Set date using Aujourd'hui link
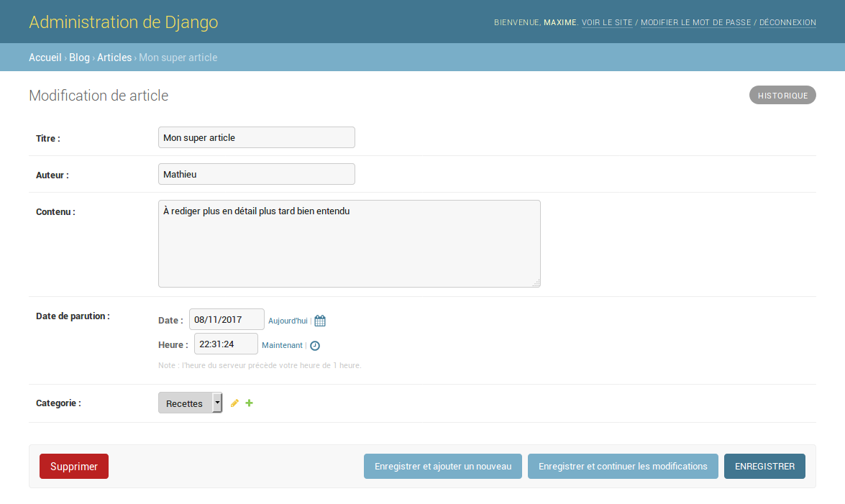 coord(288,321)
